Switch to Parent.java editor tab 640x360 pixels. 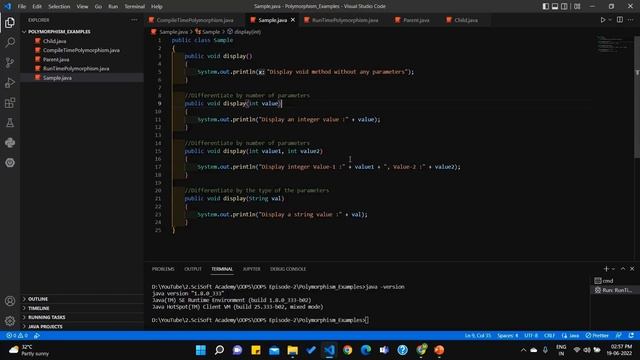coord(416,20)
